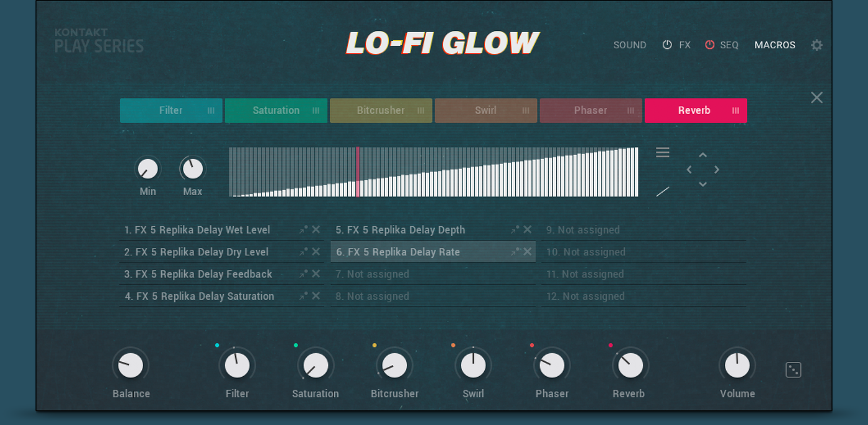Shift curve left with left chevron
The image size is (868, 425).
689,169
